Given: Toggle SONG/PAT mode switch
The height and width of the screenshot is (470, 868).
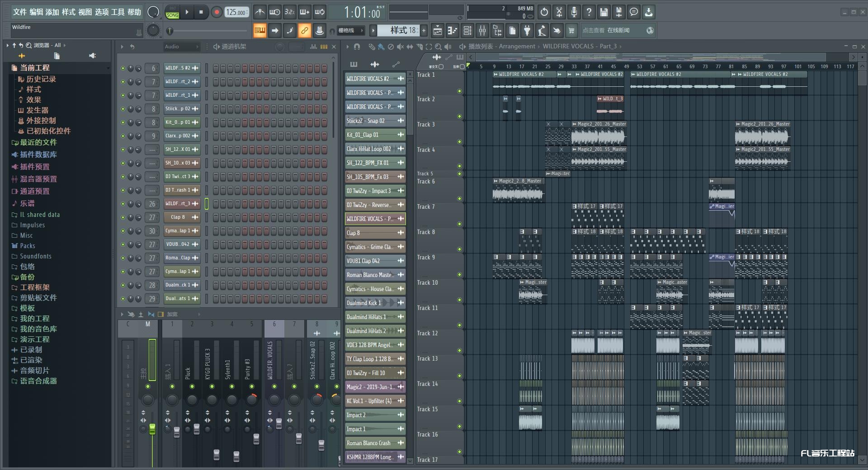Looking at the screenshot, I should pyautogui.click(x=172, y=12).
